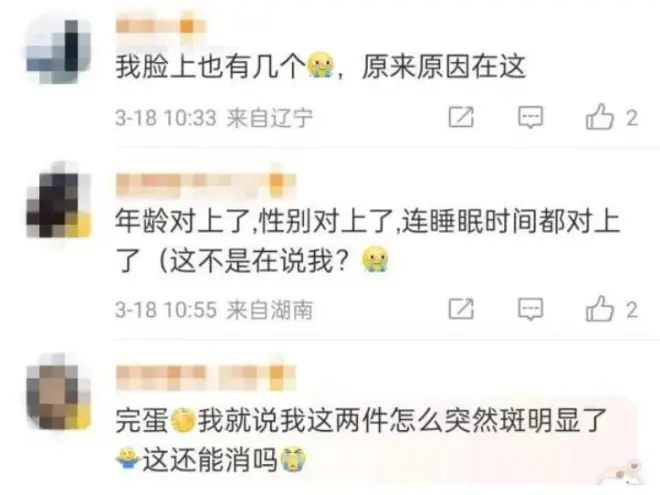
Task: Open third commenter's blurred username
Action: tap(205, 377)
